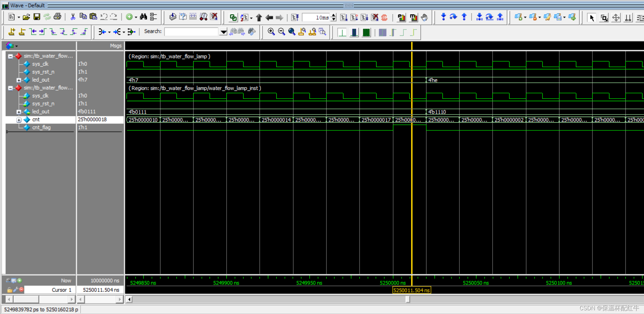Image resolution: width=644 pixels, height=314 pixels.
Task: Select the Zoom Out tool
Action: [281, 32]
